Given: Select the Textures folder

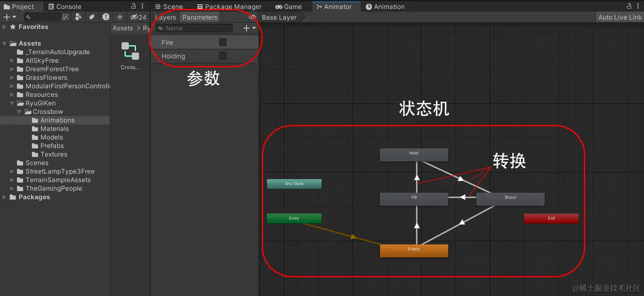Looking at the screenshot, I should tap(54, 154).
